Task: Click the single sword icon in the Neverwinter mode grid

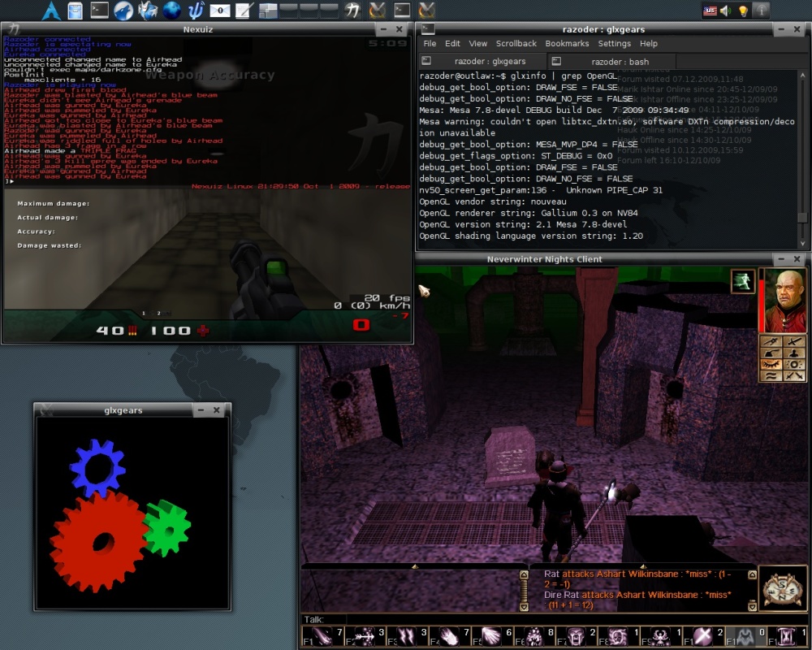Action: coord(794,341)
